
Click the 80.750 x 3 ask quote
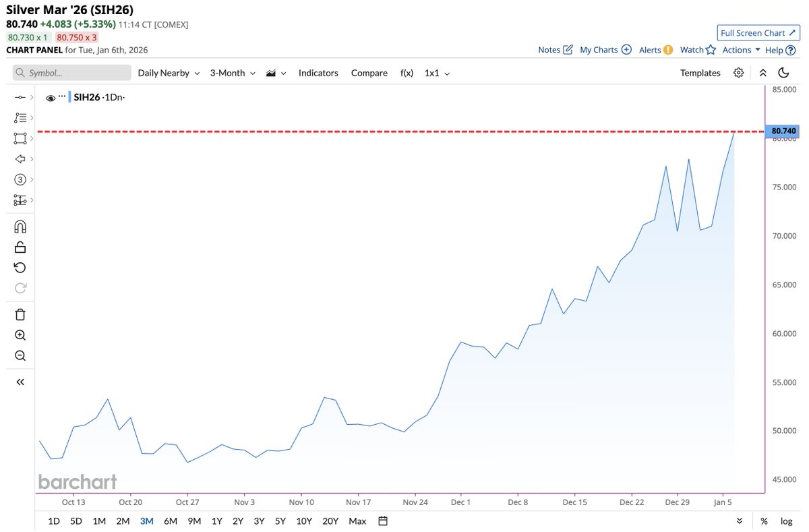pyautogui.click(x=77, y=38)
